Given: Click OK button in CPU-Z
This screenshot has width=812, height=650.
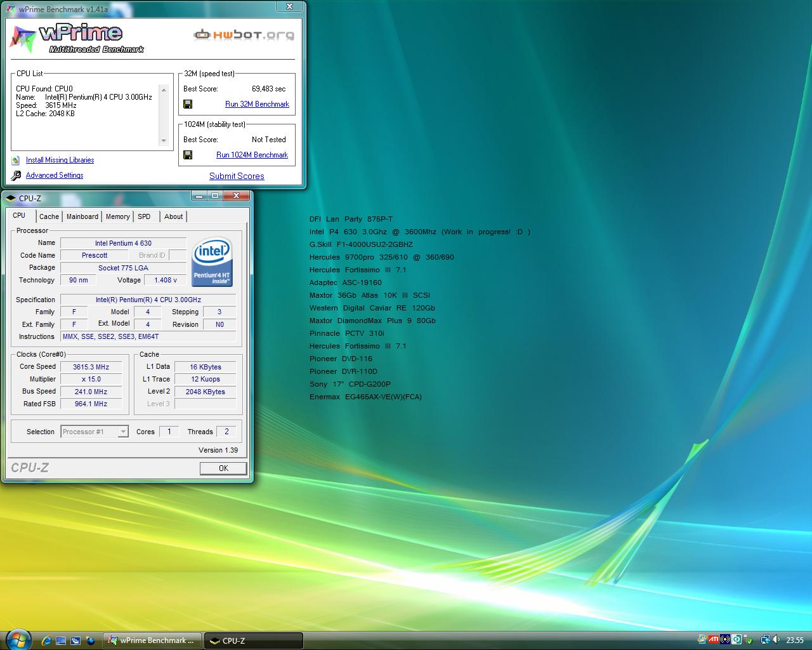Looking at the screenshot, I should (223, 468).
